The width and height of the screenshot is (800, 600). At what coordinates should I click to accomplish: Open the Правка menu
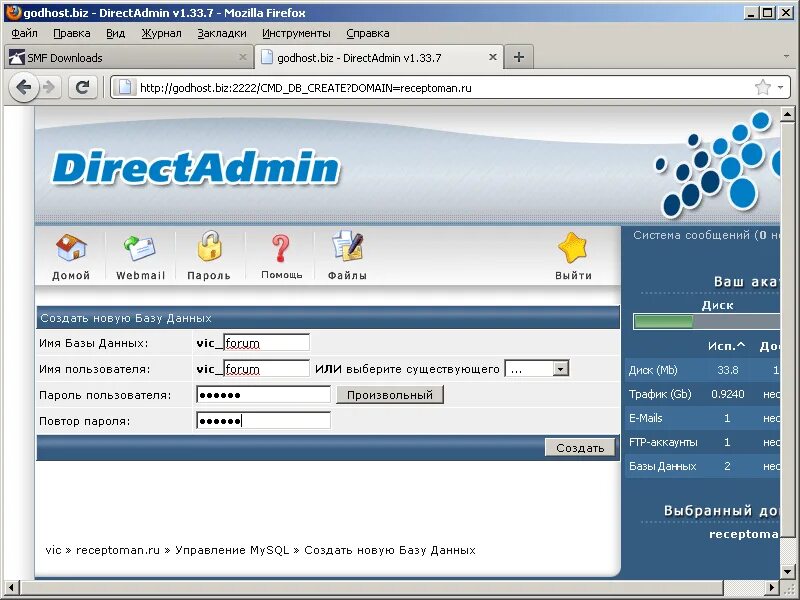pos(71,33)
